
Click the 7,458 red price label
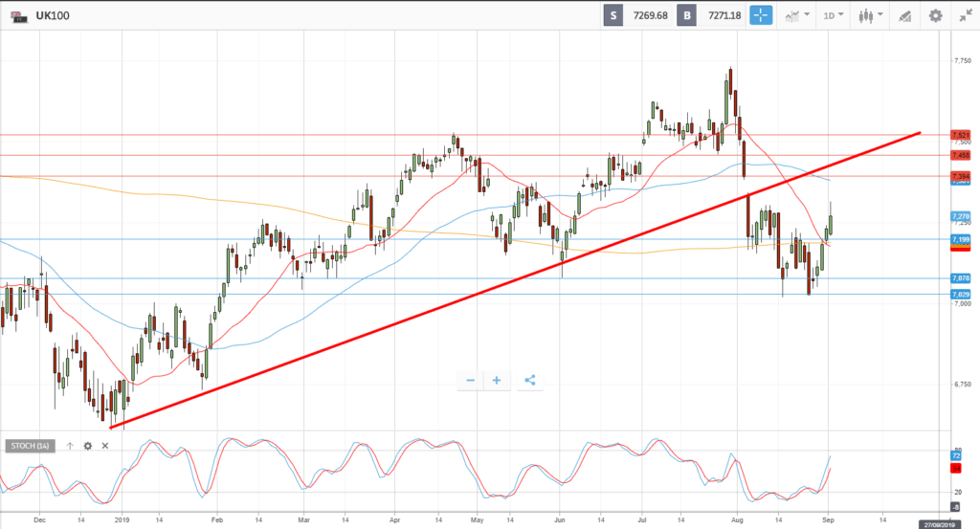(961, 155)
